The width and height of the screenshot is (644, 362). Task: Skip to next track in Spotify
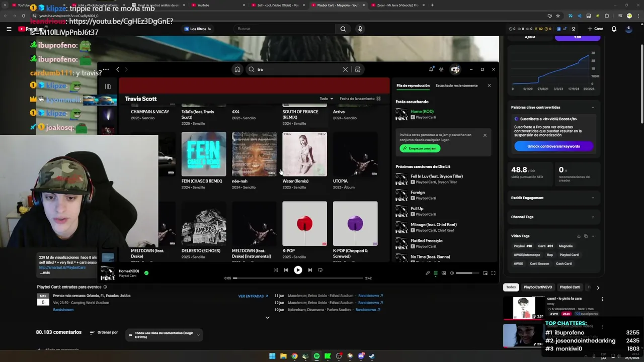(x=310, y=270)
